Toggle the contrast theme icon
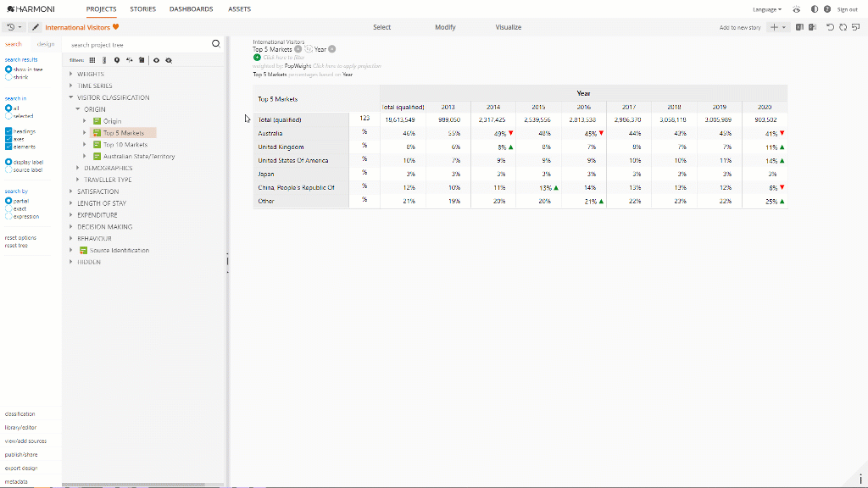The width and height of the screenshot is (868, 488). pyautogui.click(x=815, y=9)
